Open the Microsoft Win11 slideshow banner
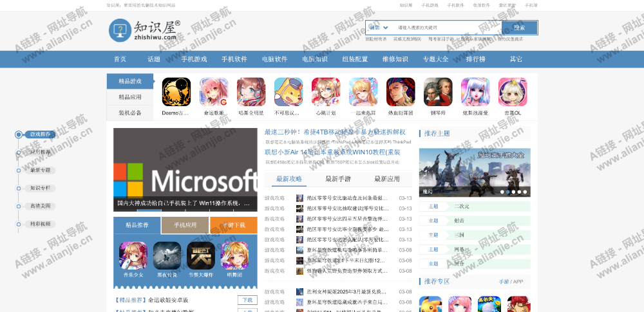Screen dimensions: 644x312 coord(185,170)
